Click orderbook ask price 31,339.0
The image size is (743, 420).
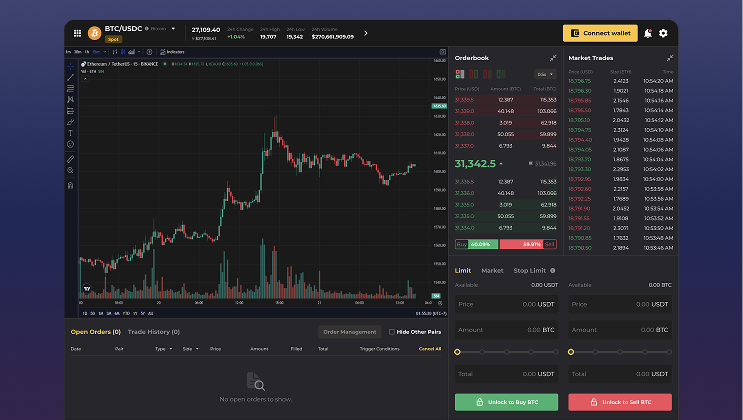[x=464, y=111]
